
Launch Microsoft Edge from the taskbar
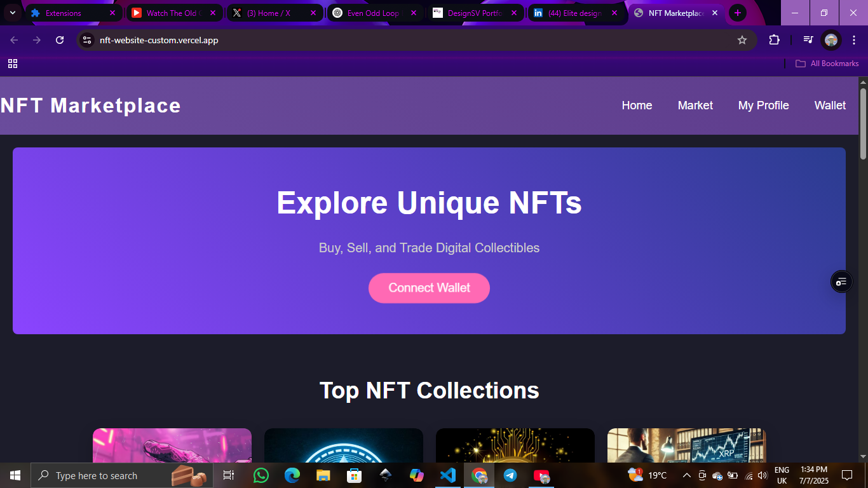(x=292, y=475)
